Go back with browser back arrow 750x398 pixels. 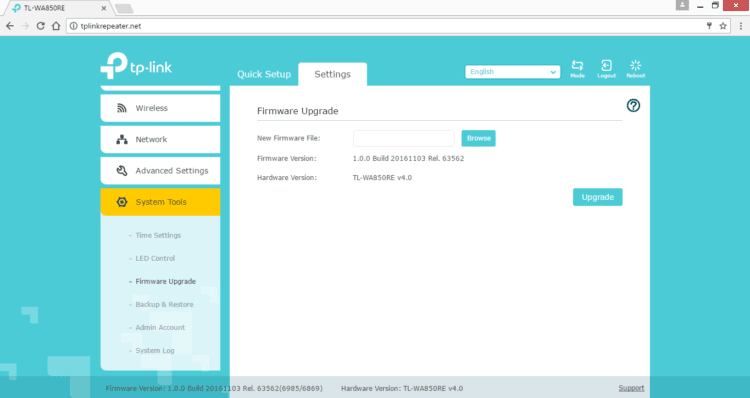point(10,26)
